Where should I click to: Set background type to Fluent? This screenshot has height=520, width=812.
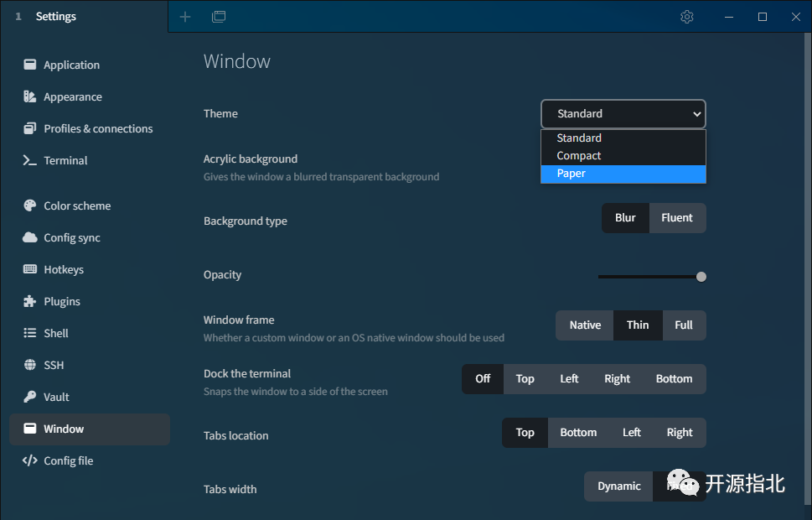pyautogui.click(x=676, y=218)
